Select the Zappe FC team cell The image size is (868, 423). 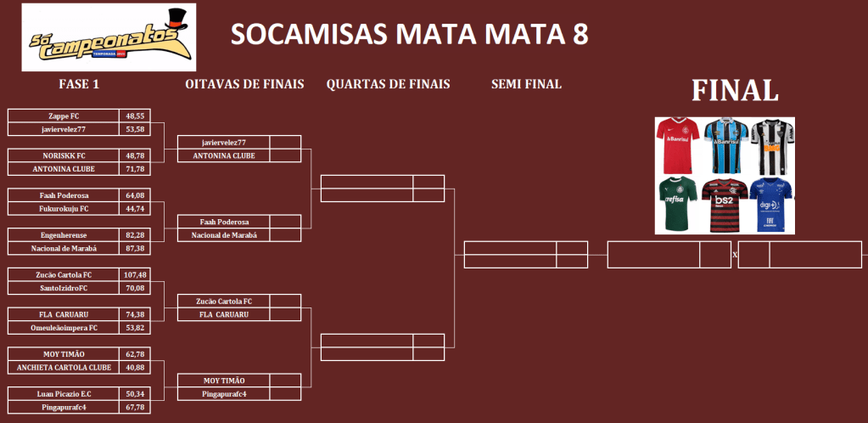64,116
